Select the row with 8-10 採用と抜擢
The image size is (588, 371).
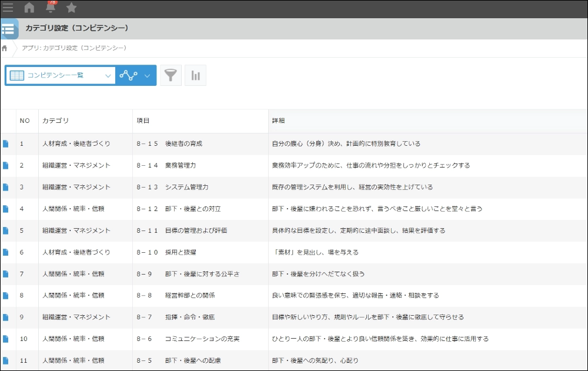294,252
